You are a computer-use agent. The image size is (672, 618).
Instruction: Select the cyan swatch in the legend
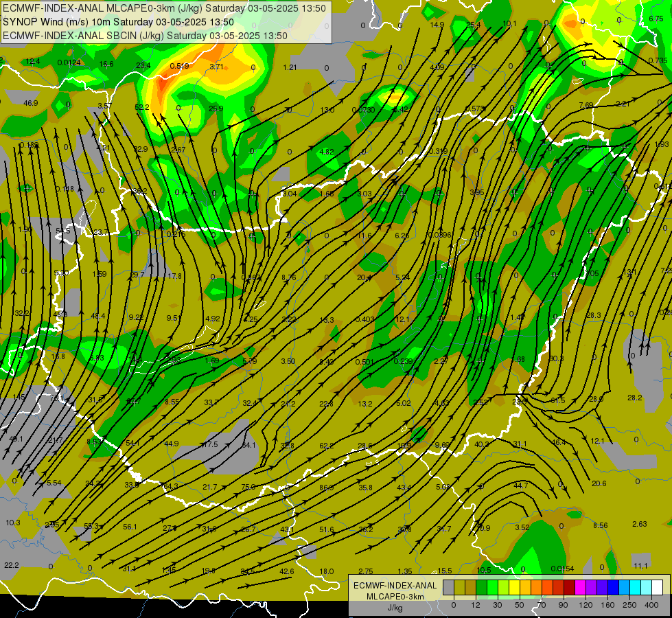tap(635, 587)
